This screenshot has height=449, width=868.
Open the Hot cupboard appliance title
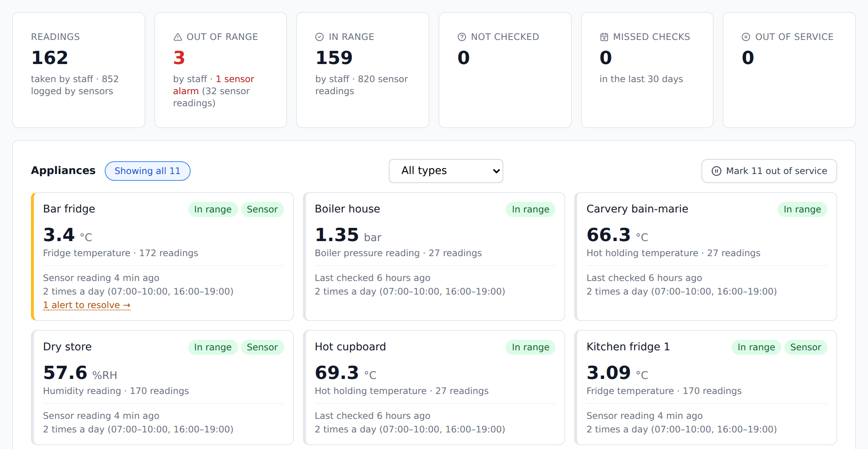click(x=350, y=347)
